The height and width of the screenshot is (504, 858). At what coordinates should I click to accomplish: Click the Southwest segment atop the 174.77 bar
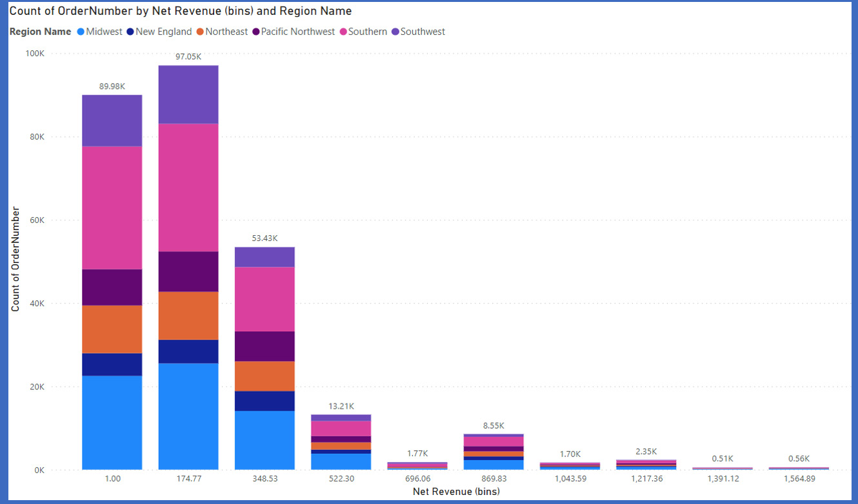click(188, 94)
